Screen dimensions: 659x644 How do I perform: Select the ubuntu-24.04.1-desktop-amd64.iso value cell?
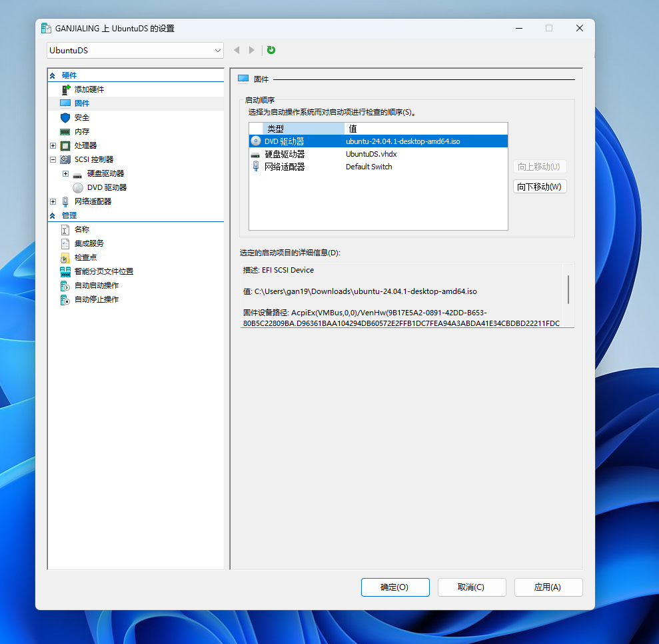pyautogui.click(x=402, y=141)
